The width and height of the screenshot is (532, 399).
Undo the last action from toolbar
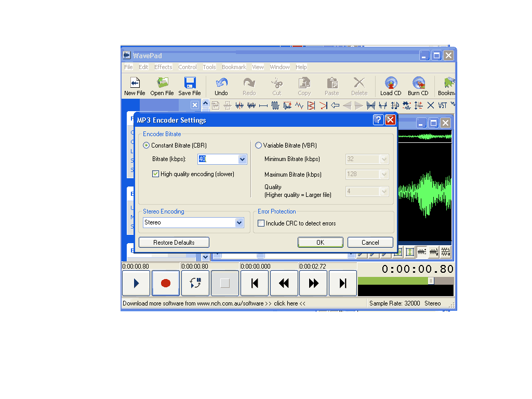[x=221, y=86]
